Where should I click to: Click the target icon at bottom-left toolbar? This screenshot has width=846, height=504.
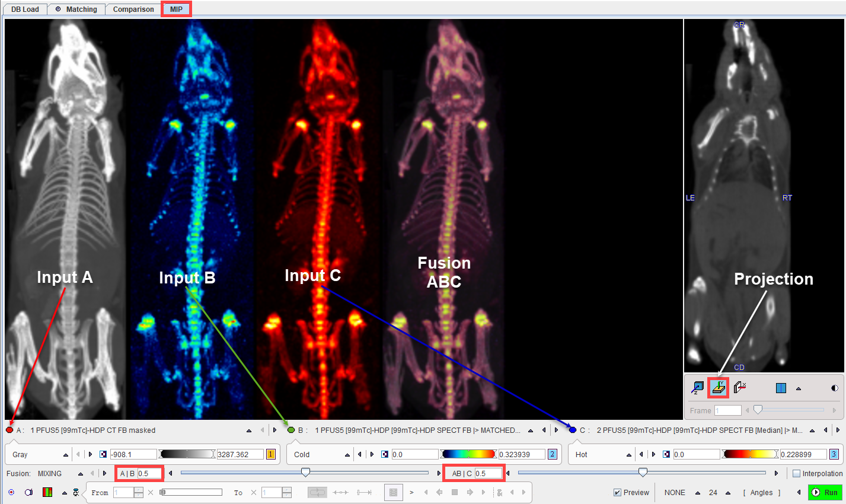(11, 492)
